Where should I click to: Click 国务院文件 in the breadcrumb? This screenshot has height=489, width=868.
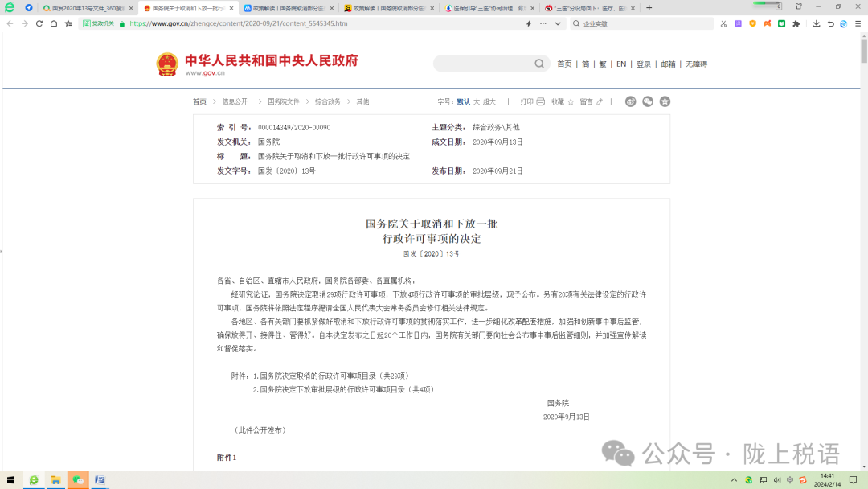283,102
